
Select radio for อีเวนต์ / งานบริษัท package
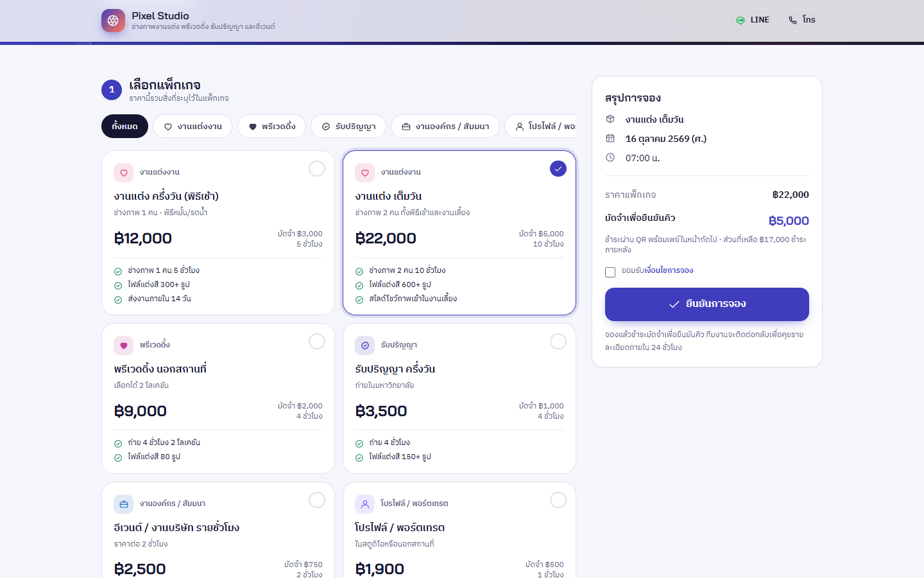(x=317, y=500)
